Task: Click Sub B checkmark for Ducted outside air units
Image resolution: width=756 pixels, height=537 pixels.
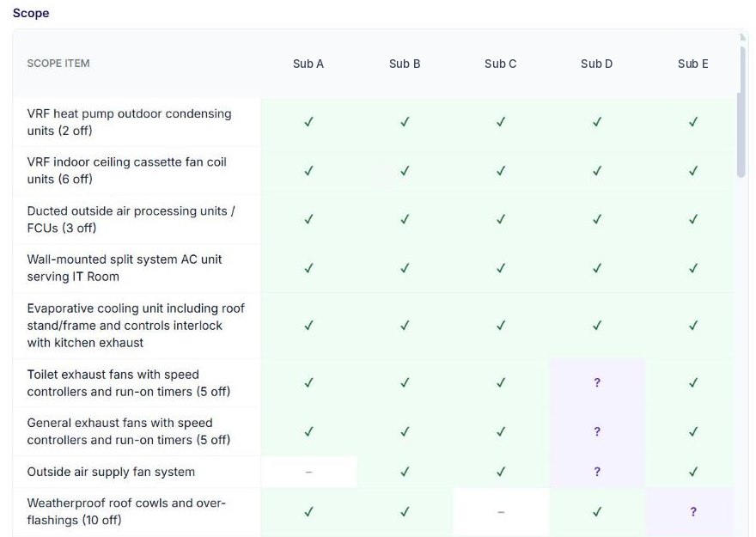Action: 405,219
